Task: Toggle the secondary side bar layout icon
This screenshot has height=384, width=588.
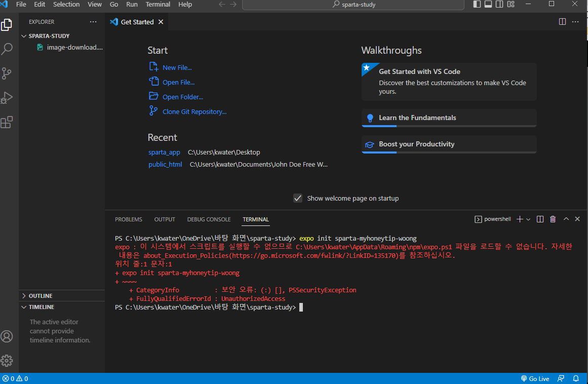Action: (499, 4)
